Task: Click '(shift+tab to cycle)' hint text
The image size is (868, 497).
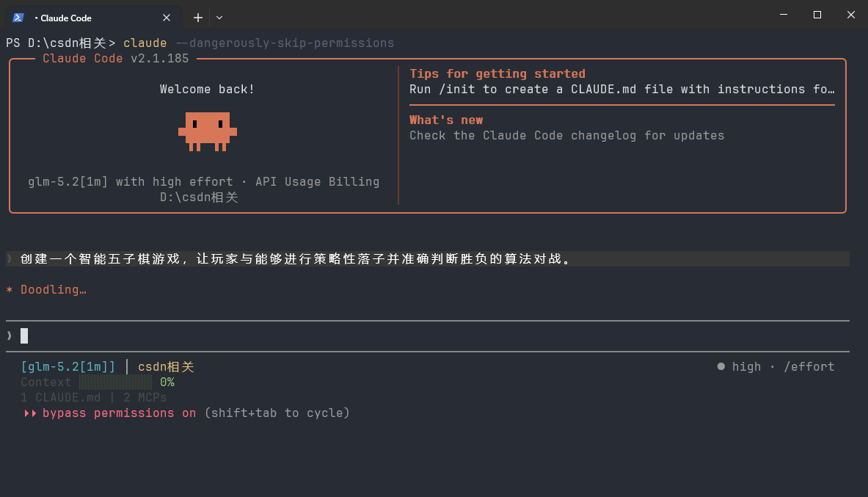Action: 277,413
